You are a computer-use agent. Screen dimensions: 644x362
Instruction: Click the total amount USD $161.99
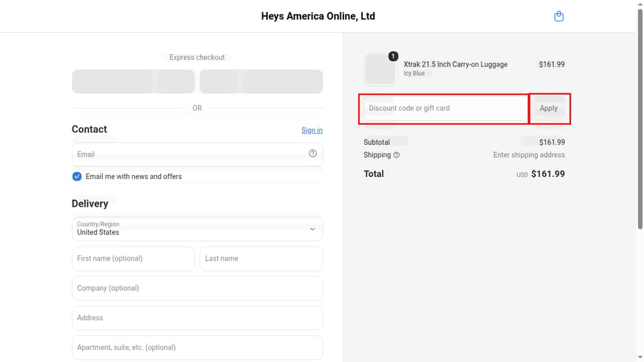click(x=541, y=174)
